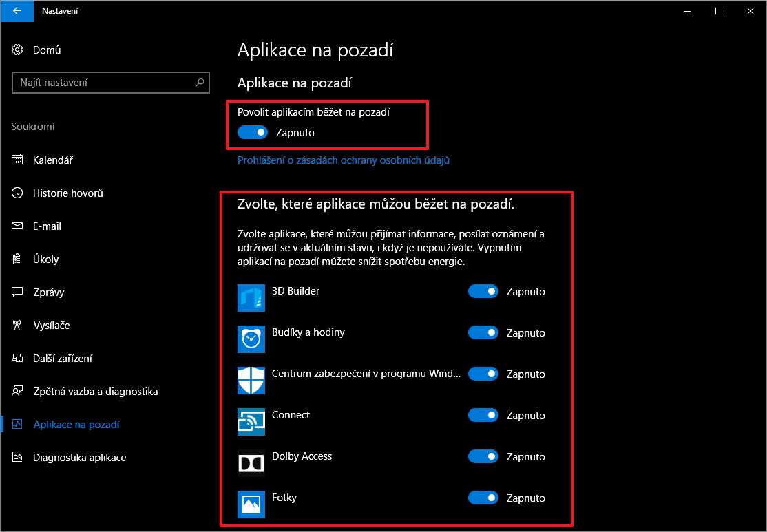
Task: Click the Connect app icon
Action: (251, 422)
